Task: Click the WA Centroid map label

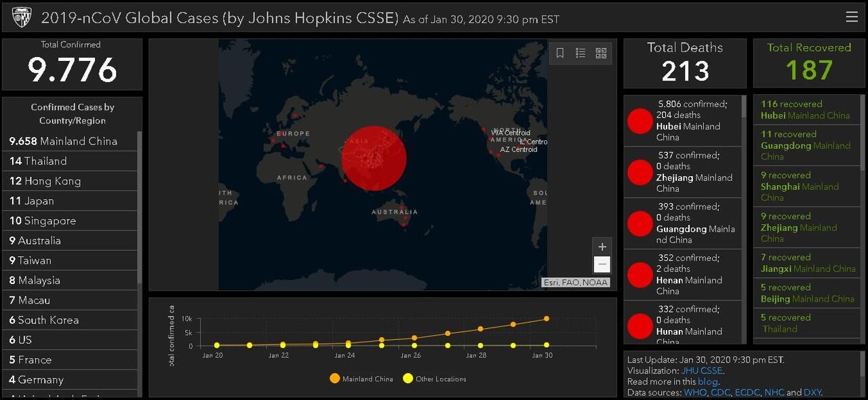Action: (x=511, y=133)
